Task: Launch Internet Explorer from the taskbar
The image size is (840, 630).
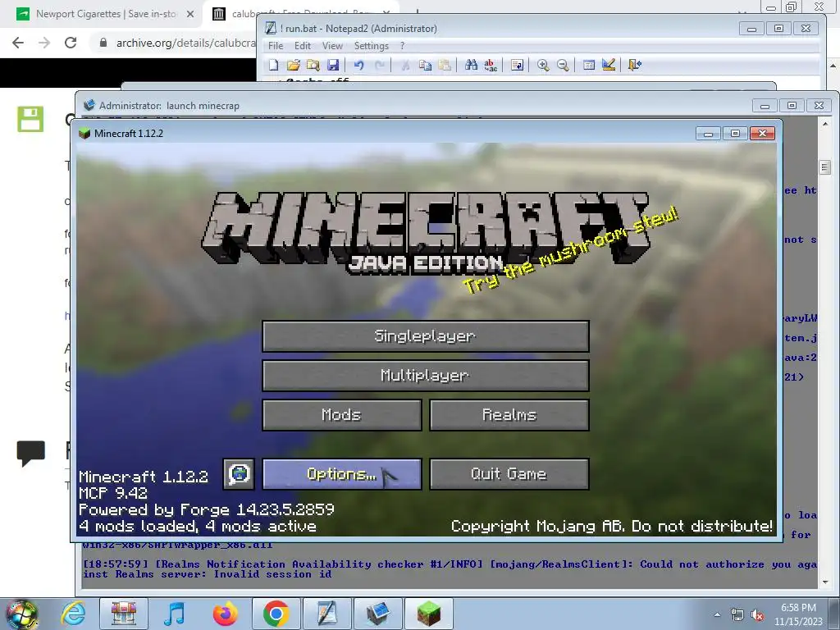Action: click(73, 614)
